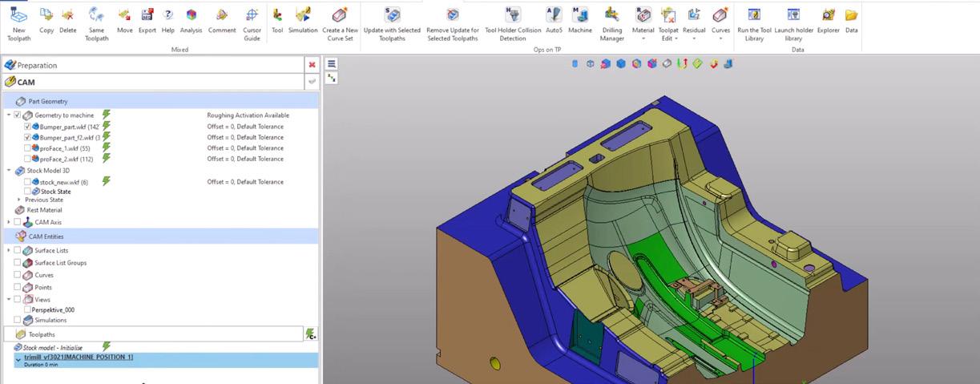This screenshot has height=384, width=980.
Task: Collapse the Geometry to machine node
Action: click(9, 115)
